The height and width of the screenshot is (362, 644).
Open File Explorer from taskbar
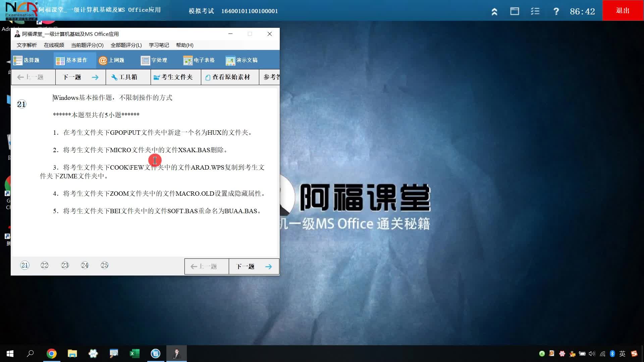click(x=72, y=354)
